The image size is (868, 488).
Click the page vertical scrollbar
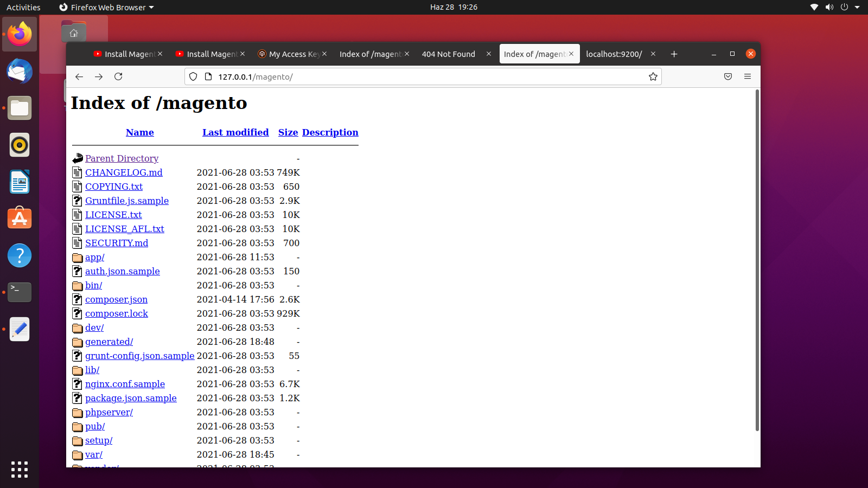click(757, 260)
